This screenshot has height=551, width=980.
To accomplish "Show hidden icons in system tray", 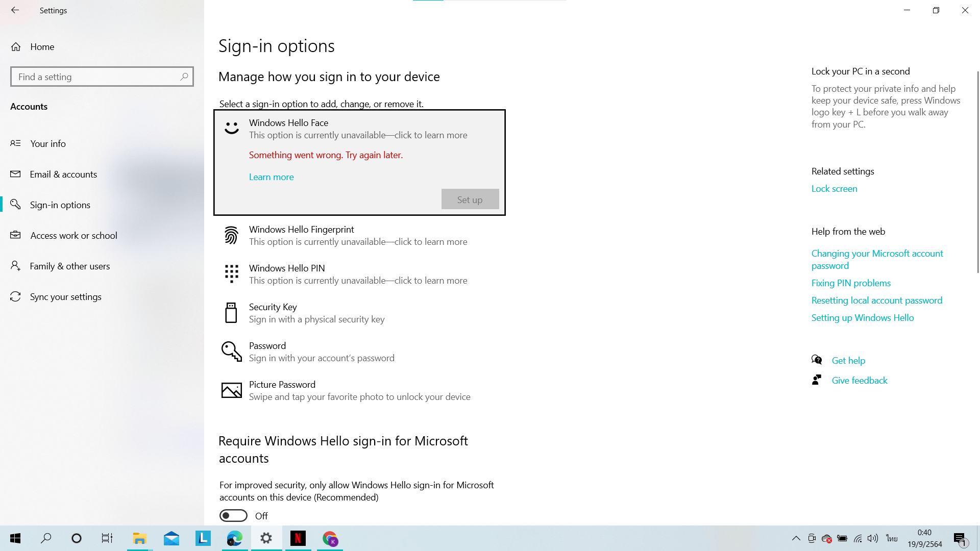I will (x=796, y=538).
